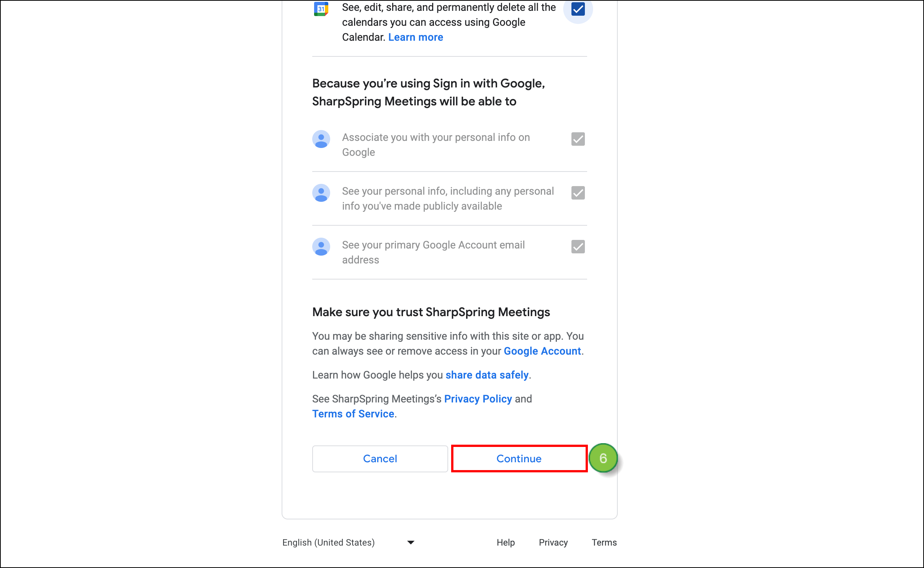
Task: Click profile icon beside 'primary Google Account email'
Action: [321, 247]
